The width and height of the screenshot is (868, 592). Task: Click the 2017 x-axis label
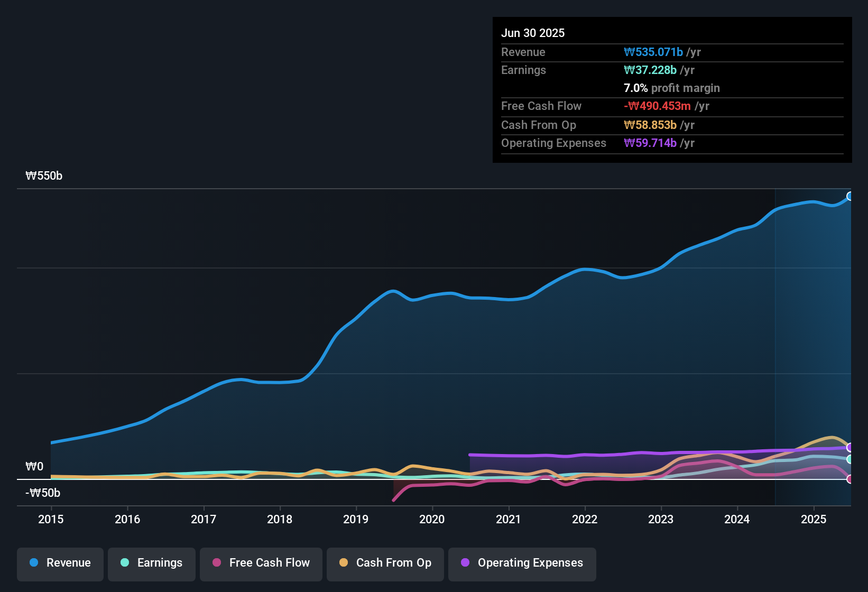pos(204,520)
